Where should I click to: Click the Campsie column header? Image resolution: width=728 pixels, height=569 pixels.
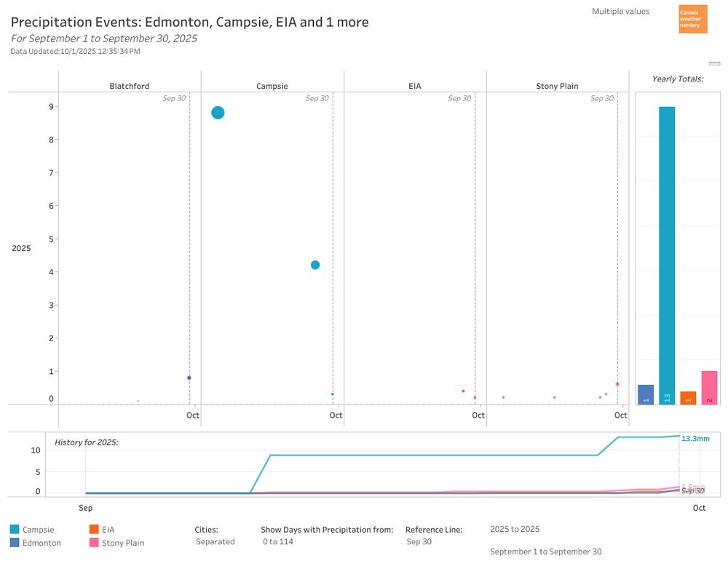tap(272, 86)
